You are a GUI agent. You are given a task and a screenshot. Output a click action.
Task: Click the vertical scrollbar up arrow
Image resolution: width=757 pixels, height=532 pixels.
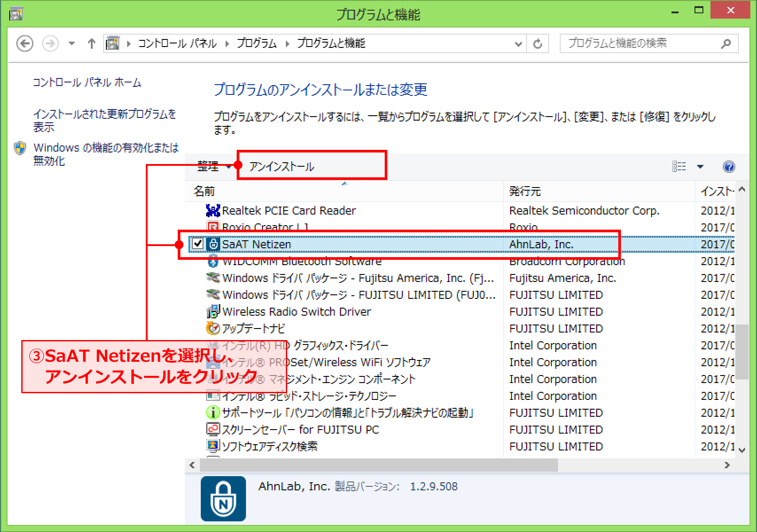pyautogui.click(x=742, y=189)
